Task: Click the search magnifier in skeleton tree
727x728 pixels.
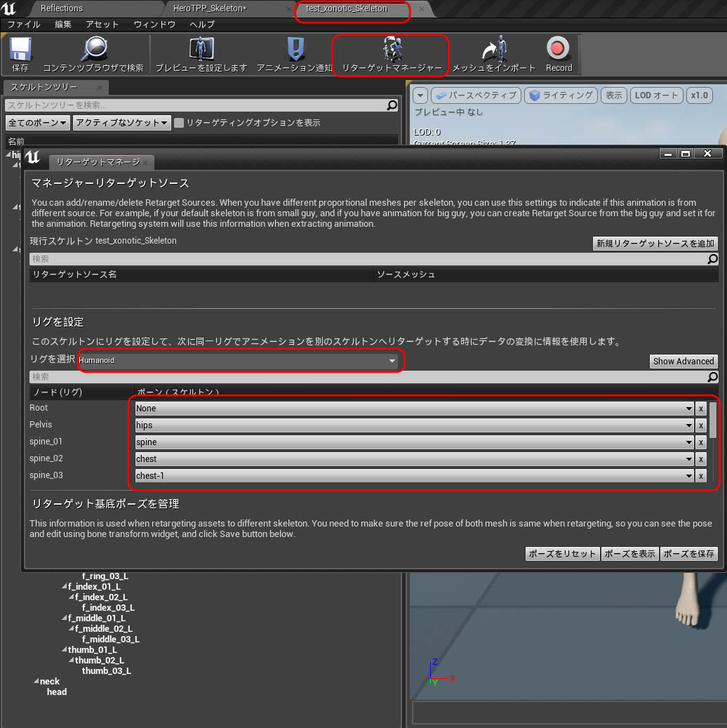Action: coord(392,105)
